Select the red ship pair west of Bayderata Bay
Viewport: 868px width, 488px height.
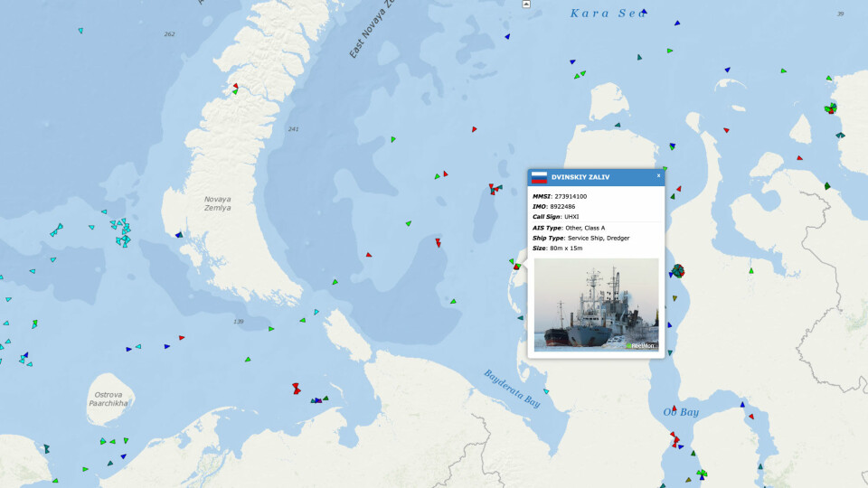click(x=296, y=388)
